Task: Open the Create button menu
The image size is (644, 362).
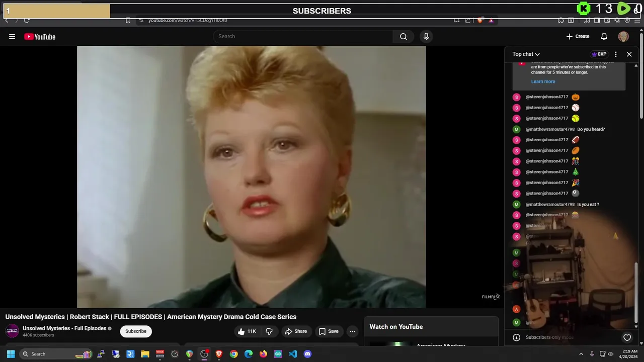Action: (x=578, y=36)
